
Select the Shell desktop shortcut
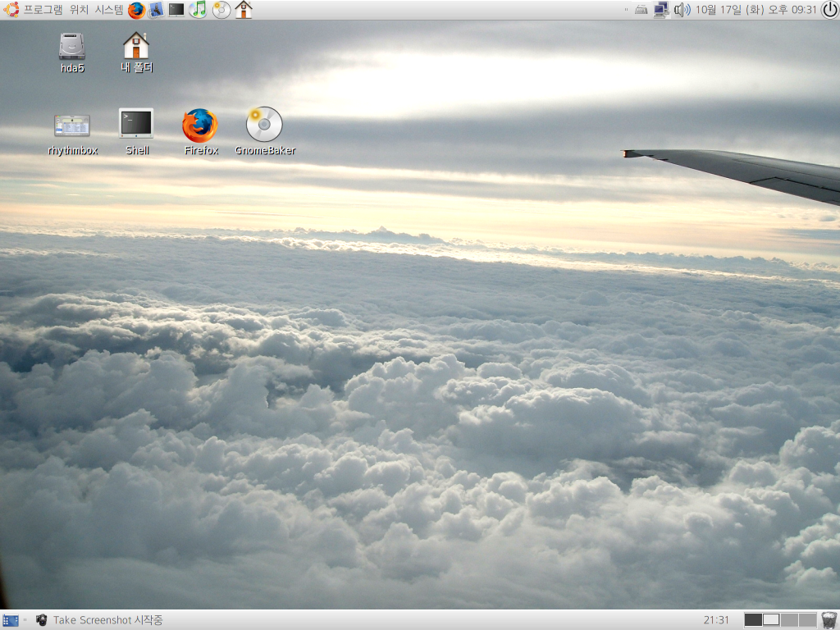pos(136,124)
